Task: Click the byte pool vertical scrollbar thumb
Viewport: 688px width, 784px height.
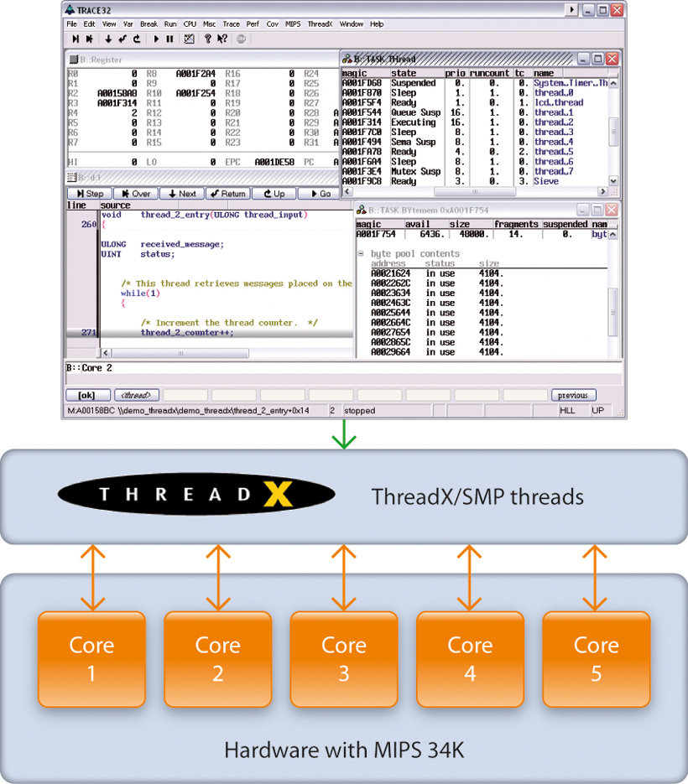Action: pyautogui.click(x=613, y=312)
